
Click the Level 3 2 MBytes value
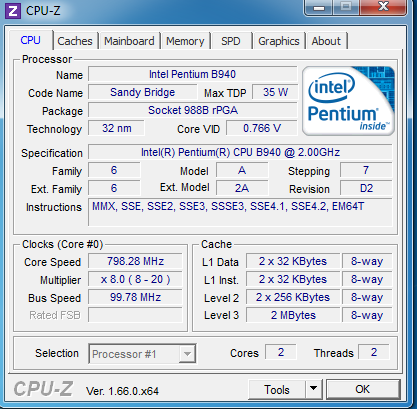click(x=293, y=315)
